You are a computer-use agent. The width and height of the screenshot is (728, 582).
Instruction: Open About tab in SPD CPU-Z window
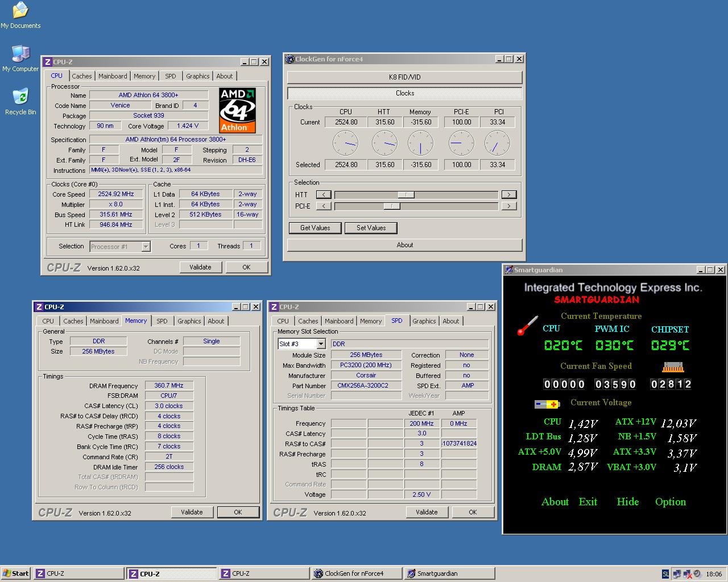tap(450, 321)
